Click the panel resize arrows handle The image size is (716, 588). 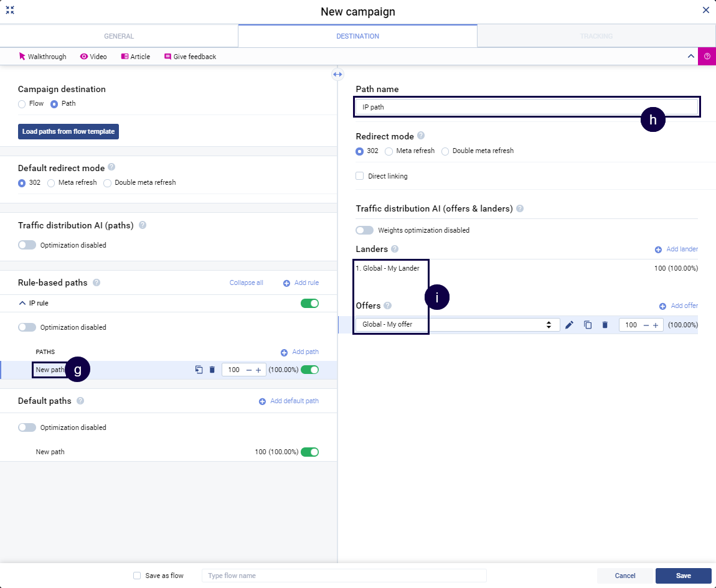(x=337, y=74)
